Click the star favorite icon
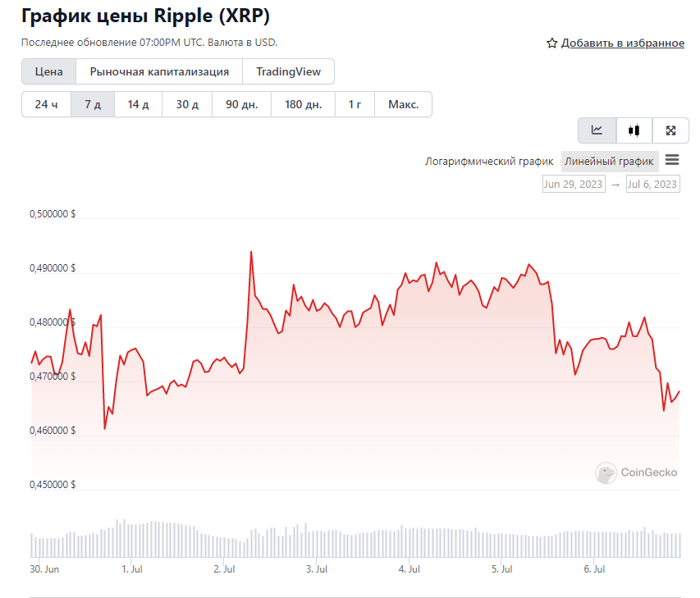 pyautogui.click(x=551, y=43)
